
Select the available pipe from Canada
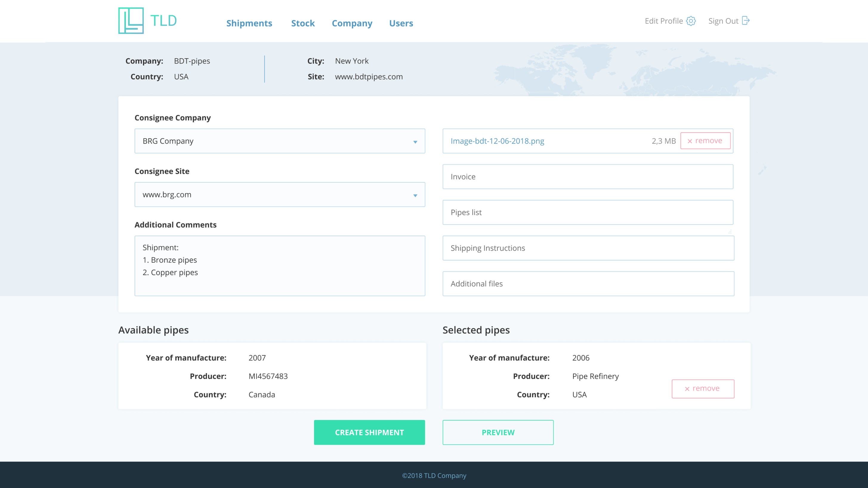[272, 376]
